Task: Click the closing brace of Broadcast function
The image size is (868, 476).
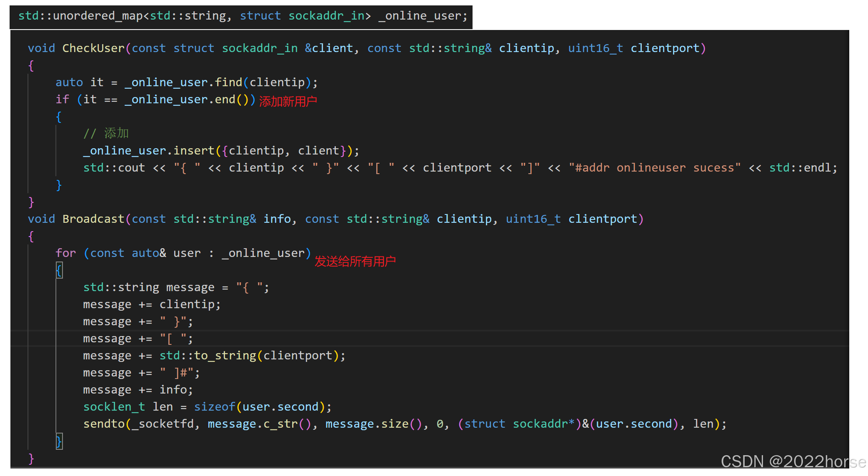Action: (31, 459)
